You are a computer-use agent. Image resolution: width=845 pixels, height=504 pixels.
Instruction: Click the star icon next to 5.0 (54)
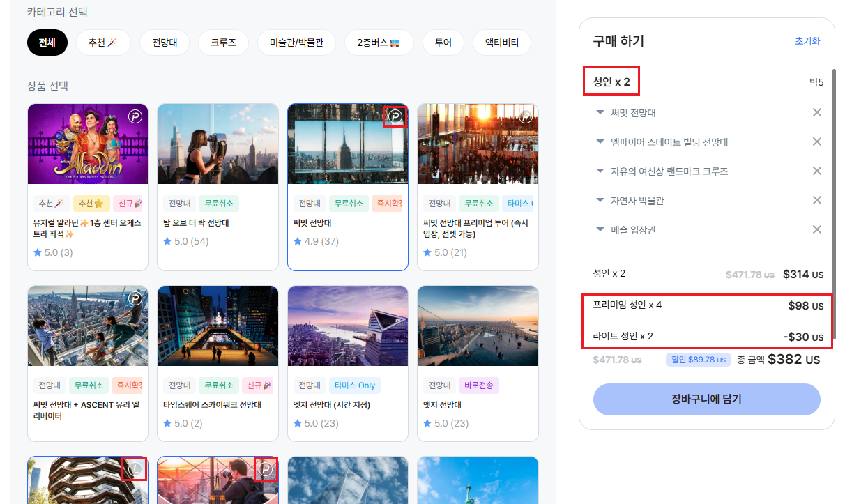(167, 241)
